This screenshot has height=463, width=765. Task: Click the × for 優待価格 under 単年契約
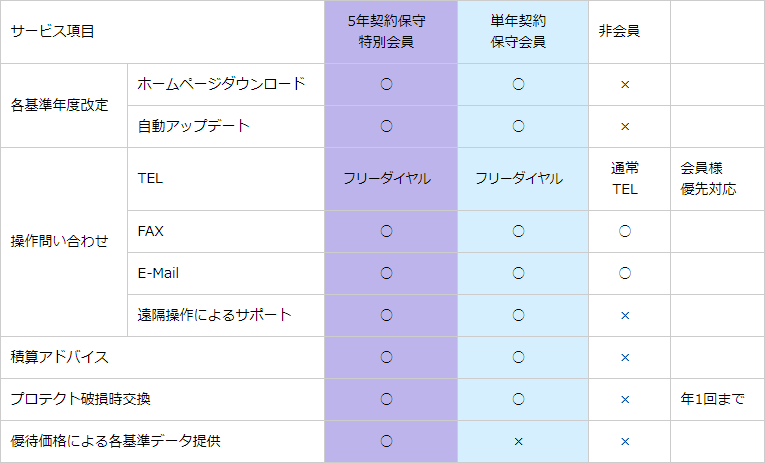519,441
